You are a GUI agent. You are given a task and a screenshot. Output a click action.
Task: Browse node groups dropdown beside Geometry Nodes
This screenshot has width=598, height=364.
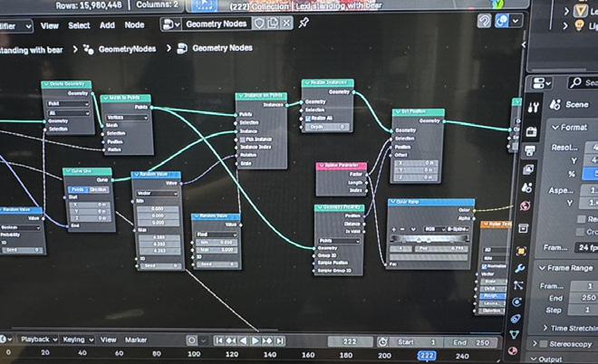171,24
